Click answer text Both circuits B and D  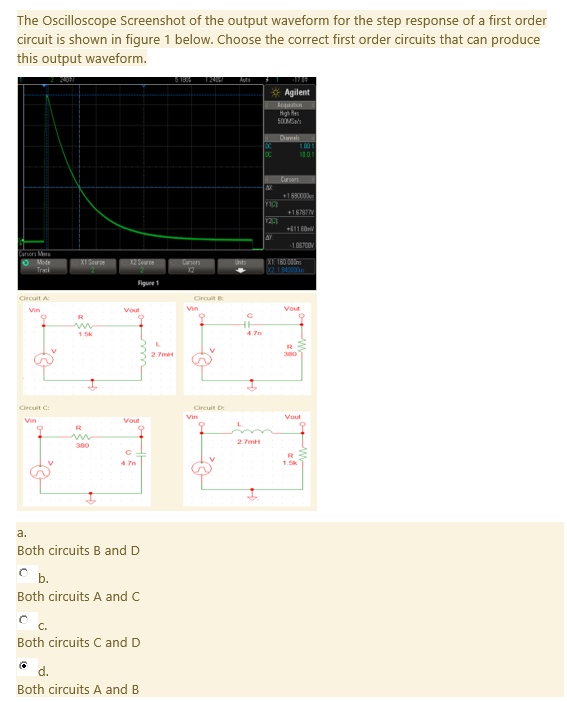78,550
